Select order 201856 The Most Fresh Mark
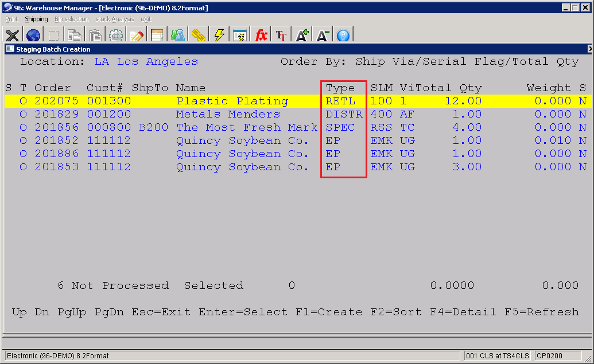 click(247, 128)
